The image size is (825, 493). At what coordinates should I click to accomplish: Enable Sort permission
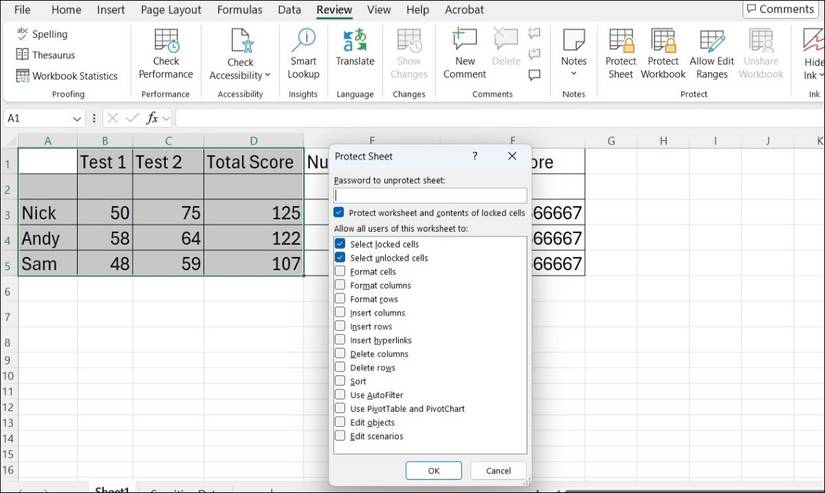(340, 380)
